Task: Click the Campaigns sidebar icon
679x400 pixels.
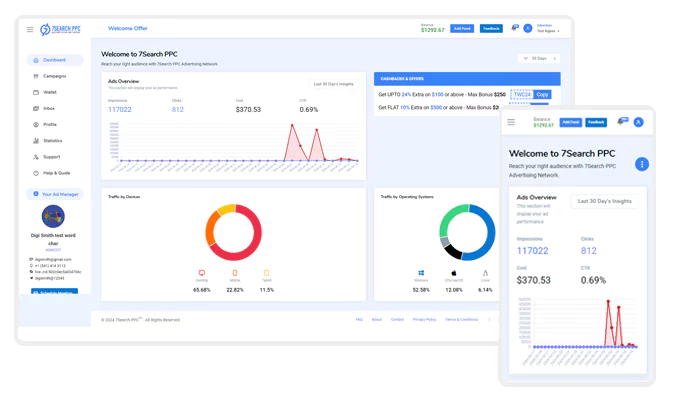Action: point(36,76)
